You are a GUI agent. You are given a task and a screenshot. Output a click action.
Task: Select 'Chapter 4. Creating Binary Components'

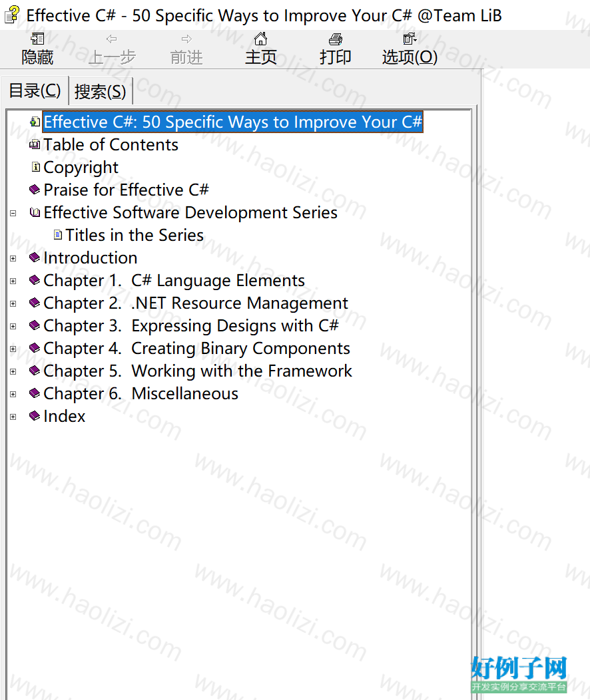tap(197, 348)
